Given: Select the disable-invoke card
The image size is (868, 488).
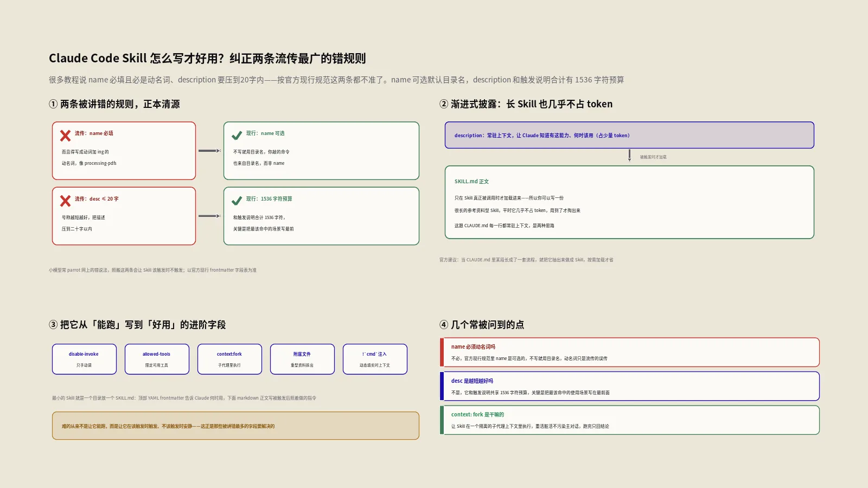Looking at the screenshot, I should point(84,359).
